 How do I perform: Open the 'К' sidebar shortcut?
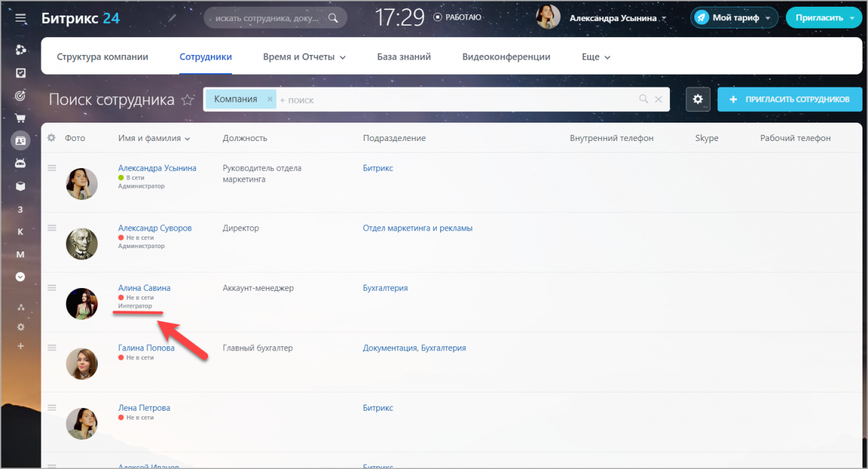(20, 232)
